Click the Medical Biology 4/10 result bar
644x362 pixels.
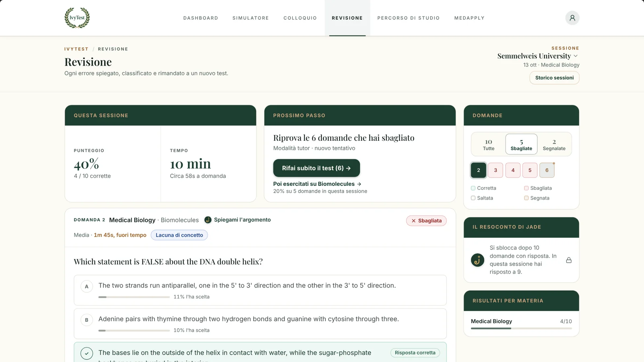[521, 328]
